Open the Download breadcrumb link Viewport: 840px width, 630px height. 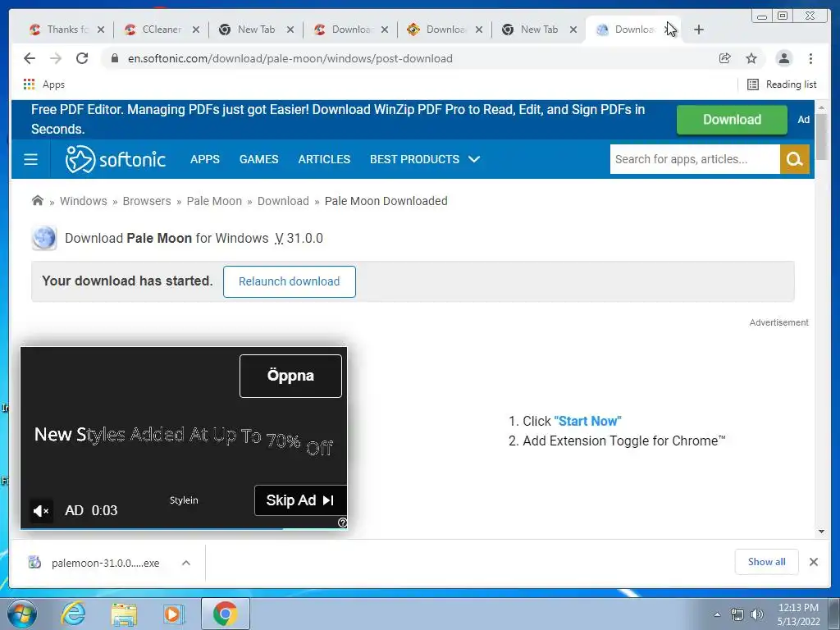point(283,201)
